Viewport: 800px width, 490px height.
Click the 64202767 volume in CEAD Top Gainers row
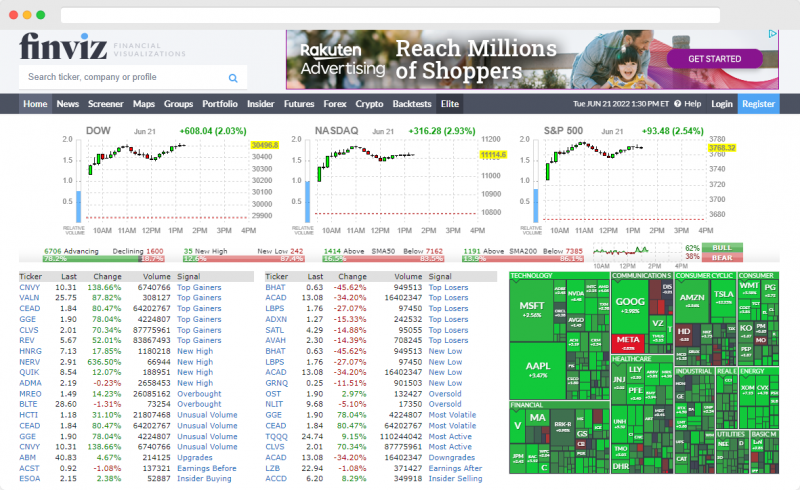(152, 309)
